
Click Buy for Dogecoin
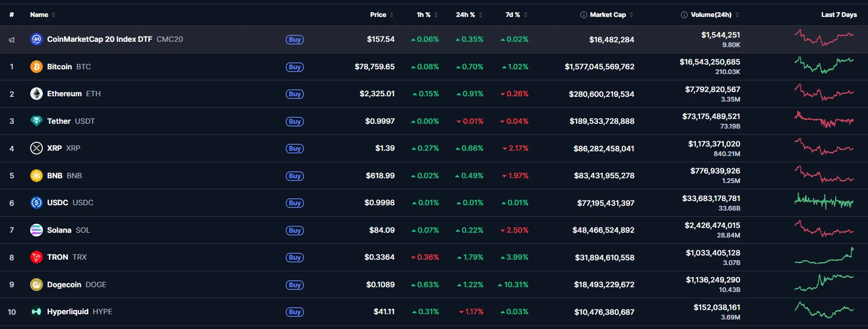click(x=295, y=285)
